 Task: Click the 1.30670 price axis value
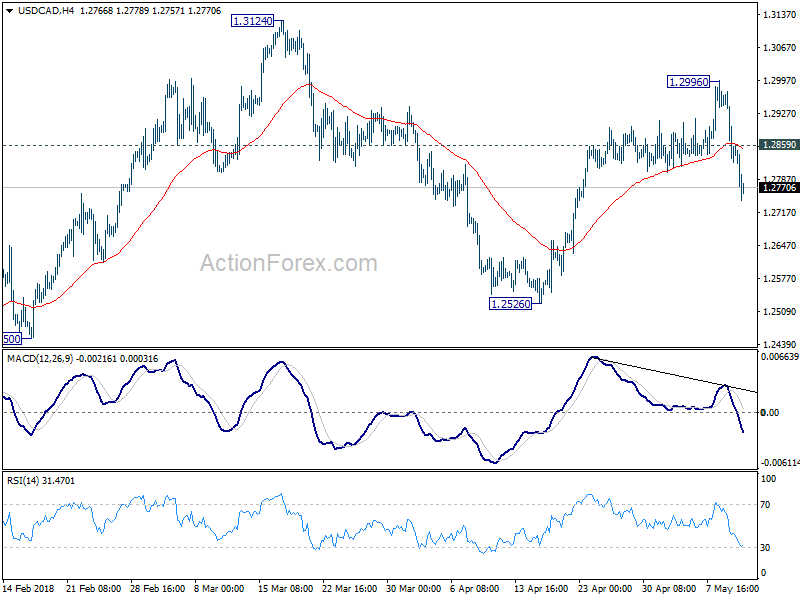tap(779, 47)
